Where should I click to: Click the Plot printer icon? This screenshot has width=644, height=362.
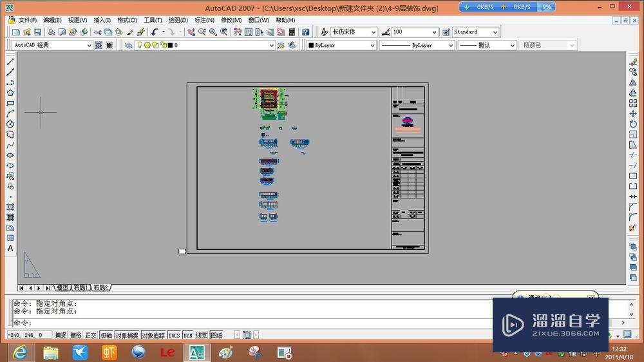pos(51,32)
